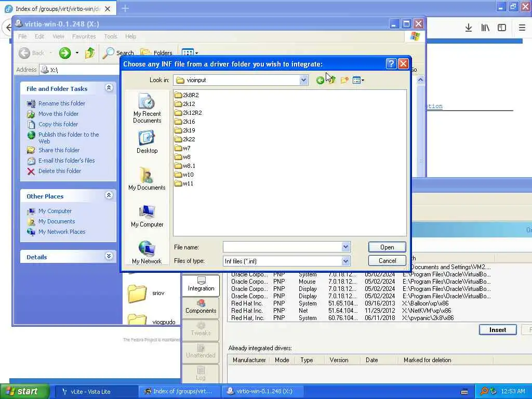The image size is (532, 399).
Task: Click Search in Explorer toolbar
Action: [119, 53]
